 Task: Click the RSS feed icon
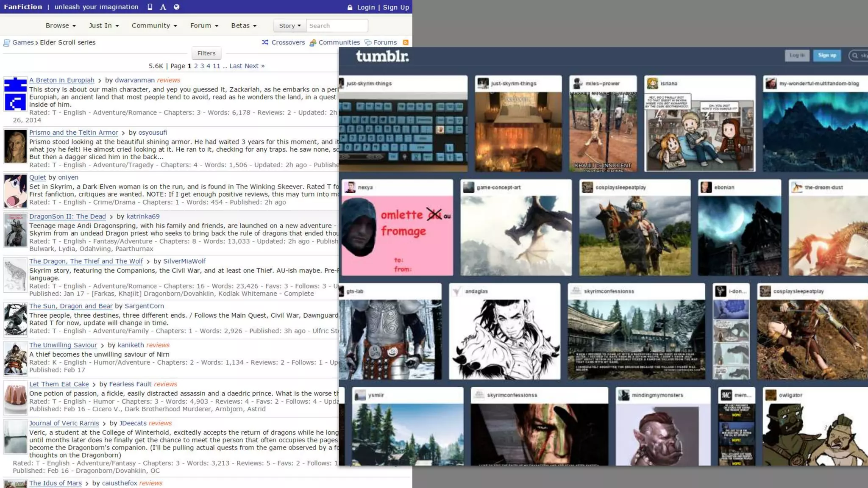(405, 42)
